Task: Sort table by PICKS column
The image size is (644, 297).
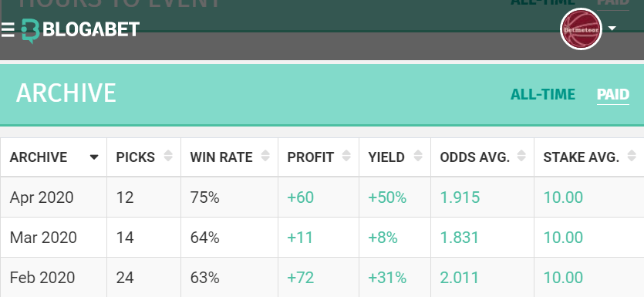Action: coord(143,157)
